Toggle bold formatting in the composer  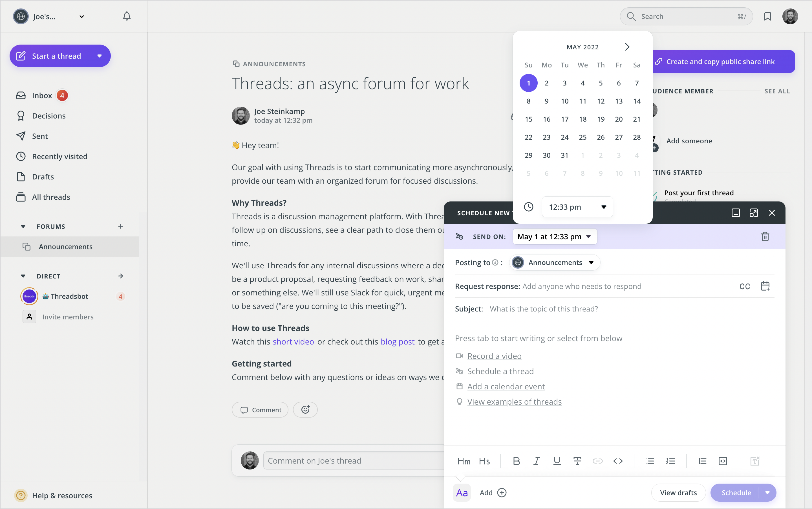[516, 461]
